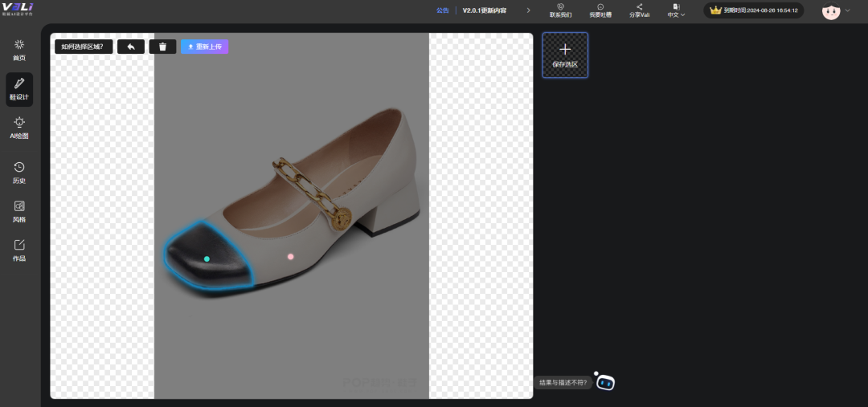868x407 pixels.
Task: Click 我要吐槽 feedback icon
Action: (x=600, y=10)
